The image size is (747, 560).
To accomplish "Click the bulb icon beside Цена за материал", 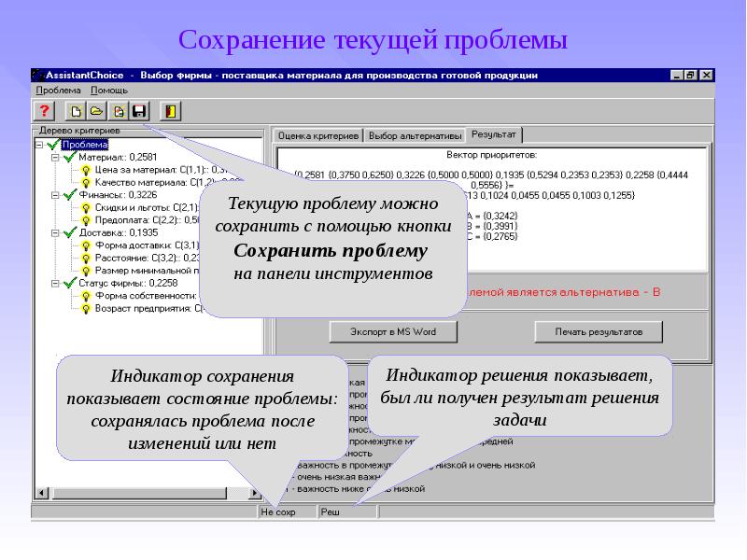I will [86, 170].
